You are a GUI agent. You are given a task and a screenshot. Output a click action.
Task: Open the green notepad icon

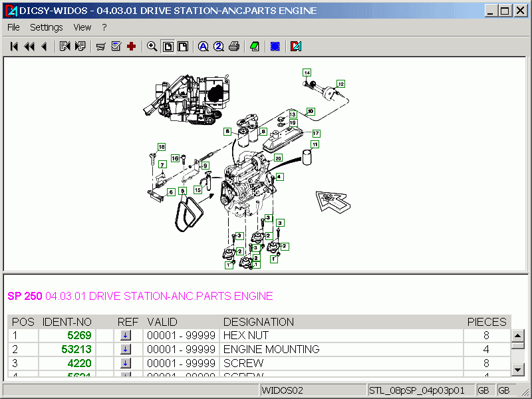pyautogui.click(x=255, y=46)
